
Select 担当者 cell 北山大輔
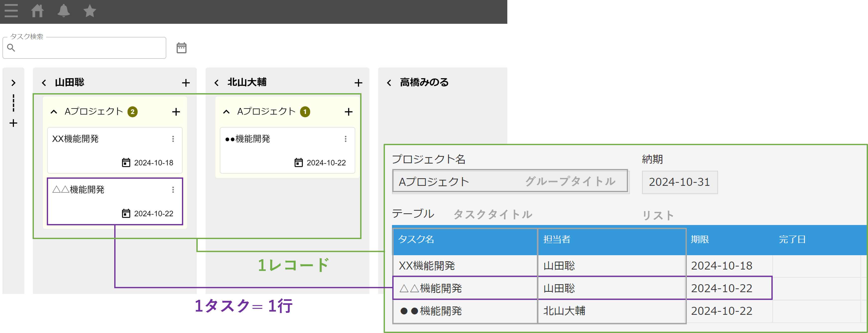[x=612, y=311]
